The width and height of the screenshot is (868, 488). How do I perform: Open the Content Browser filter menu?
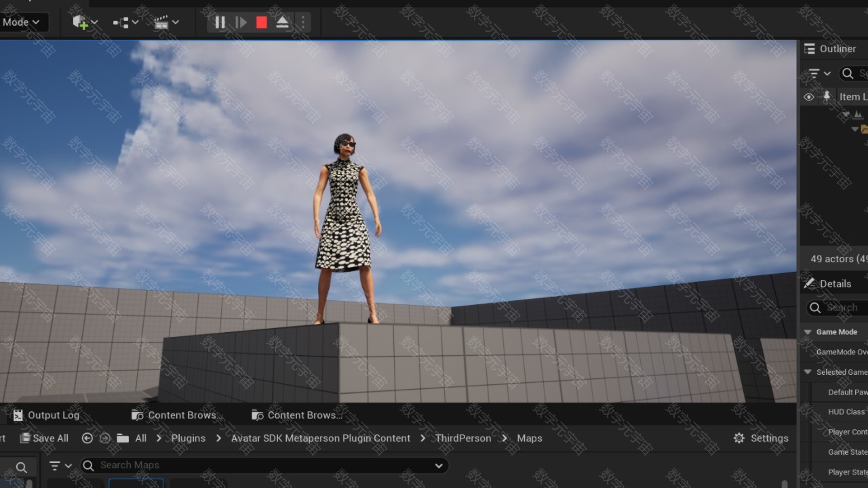point(60,466)
